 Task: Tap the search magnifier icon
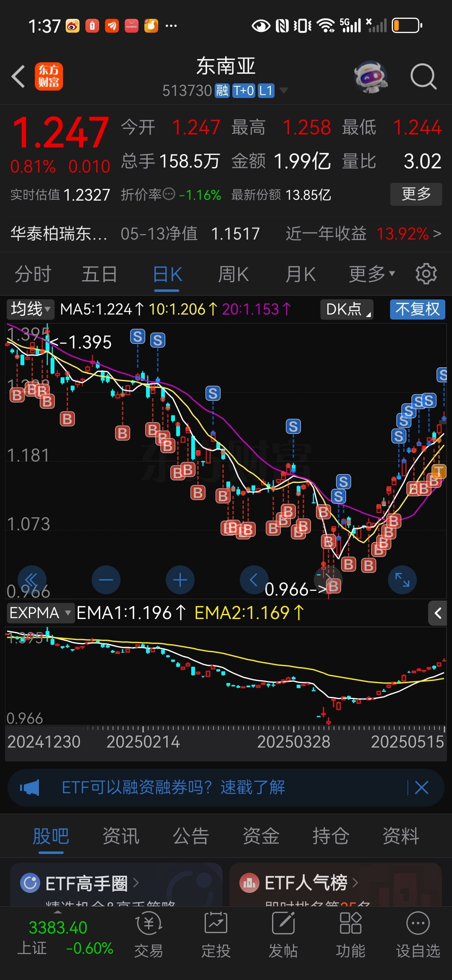(423, 77)
